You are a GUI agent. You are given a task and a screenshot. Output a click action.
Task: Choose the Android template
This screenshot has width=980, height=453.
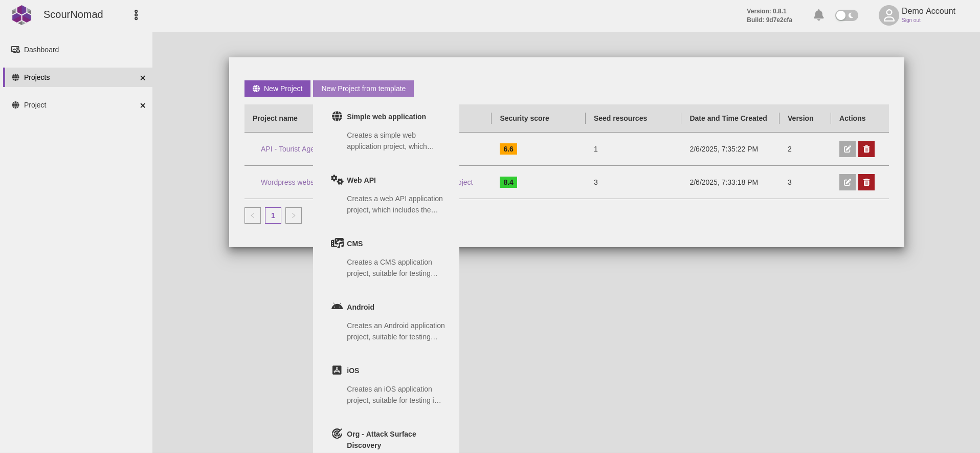[386, 322]
